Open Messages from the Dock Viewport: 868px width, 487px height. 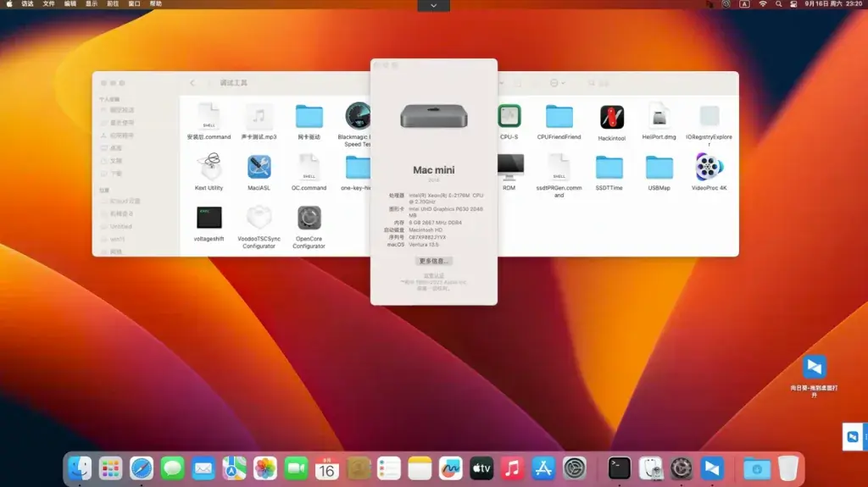173,468
